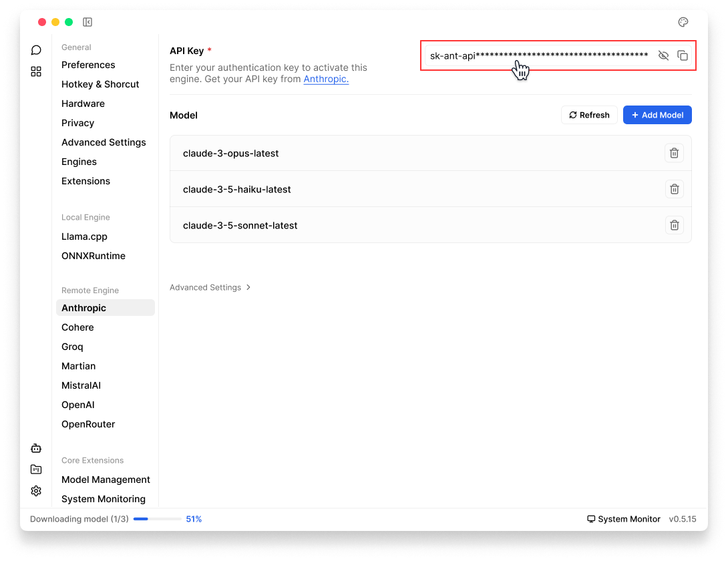Select the claude-3-5-haiku-latest model row
This screenshot has height=561, width=728.
[431, 189]
